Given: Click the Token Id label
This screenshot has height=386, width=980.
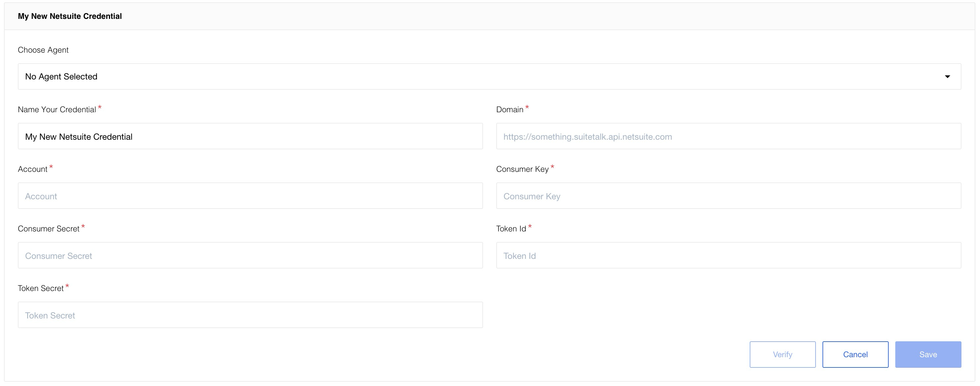Looking at the screenshot, I should point(511,229).
